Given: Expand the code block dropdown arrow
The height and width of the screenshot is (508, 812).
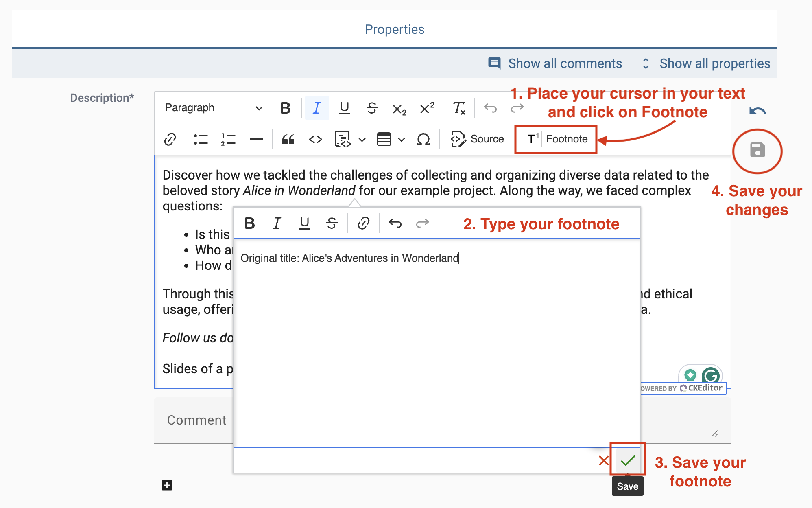Looking at the screenshot, I should [x=362, y=140].
